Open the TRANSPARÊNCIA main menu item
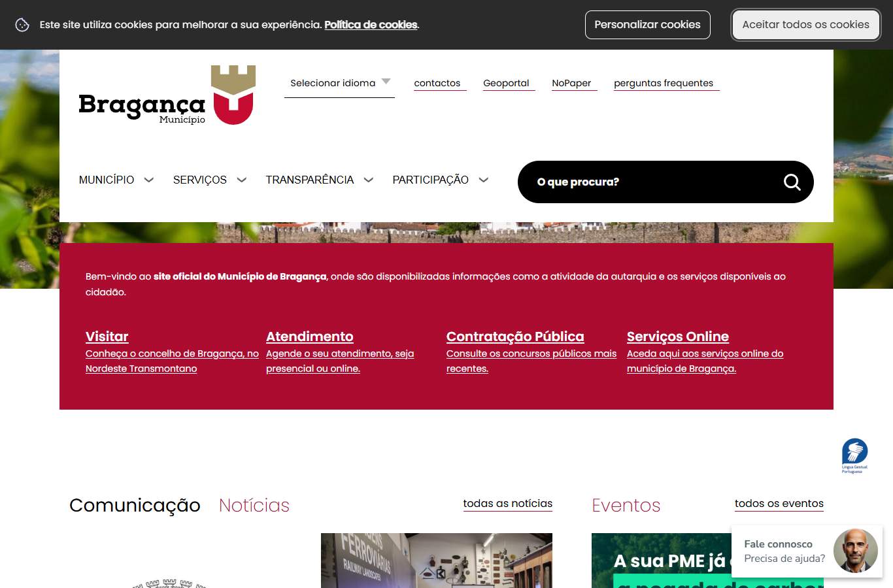893x588 pixels. click(x=310, y=180)
